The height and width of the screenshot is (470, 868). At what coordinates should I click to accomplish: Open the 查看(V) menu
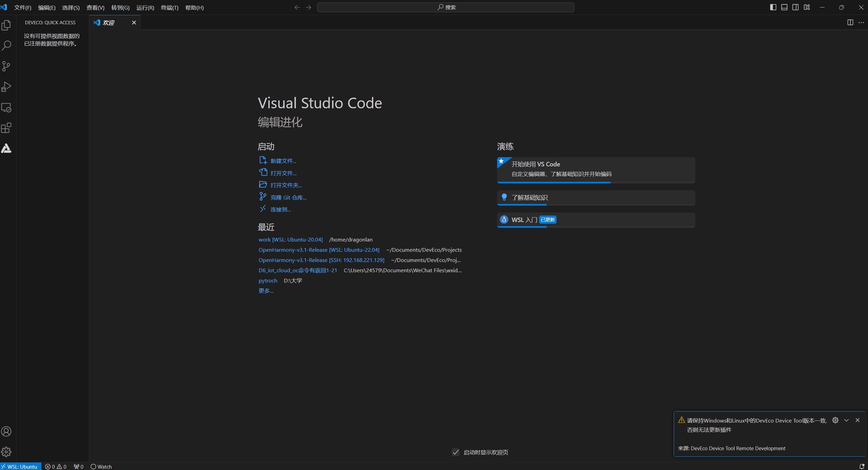point(95,8)
